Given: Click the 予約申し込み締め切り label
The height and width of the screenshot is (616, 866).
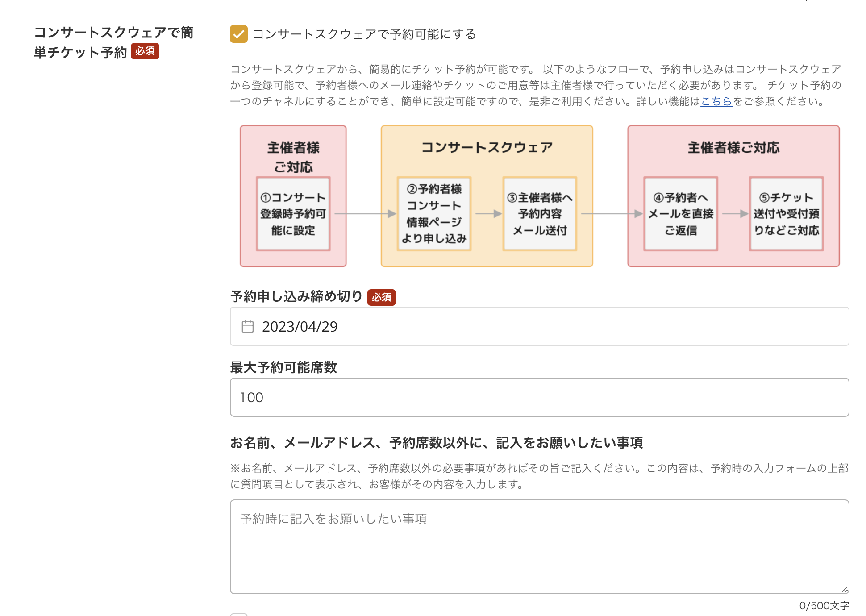Looking at the screenshot, I should point(296,296).
